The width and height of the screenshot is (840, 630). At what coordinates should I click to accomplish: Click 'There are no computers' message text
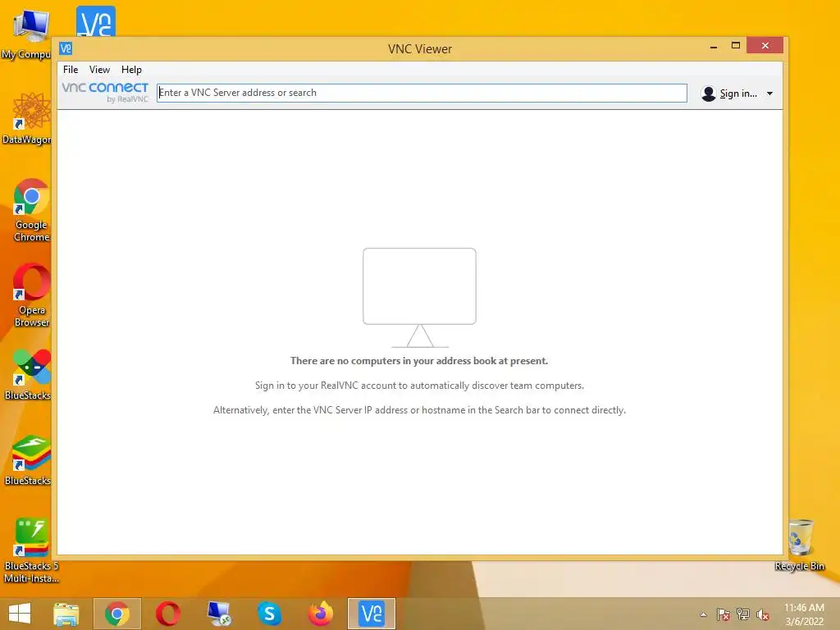coord(419,361)
